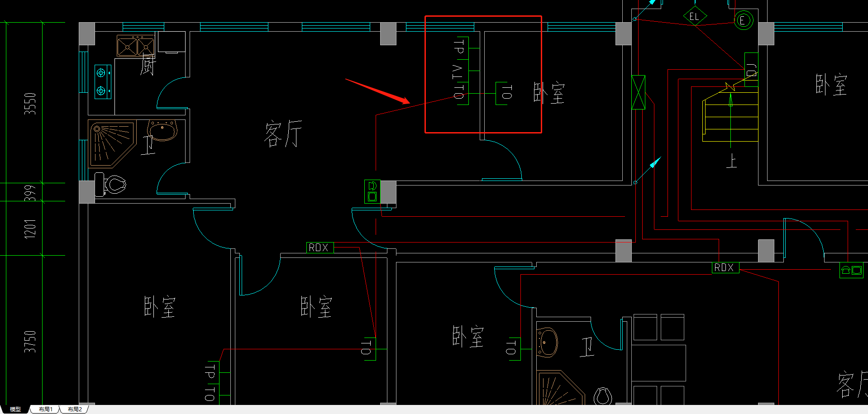The image size is (868, 414).
Task: Select the 399 dimension text
Action: click(x=30, y=193)
